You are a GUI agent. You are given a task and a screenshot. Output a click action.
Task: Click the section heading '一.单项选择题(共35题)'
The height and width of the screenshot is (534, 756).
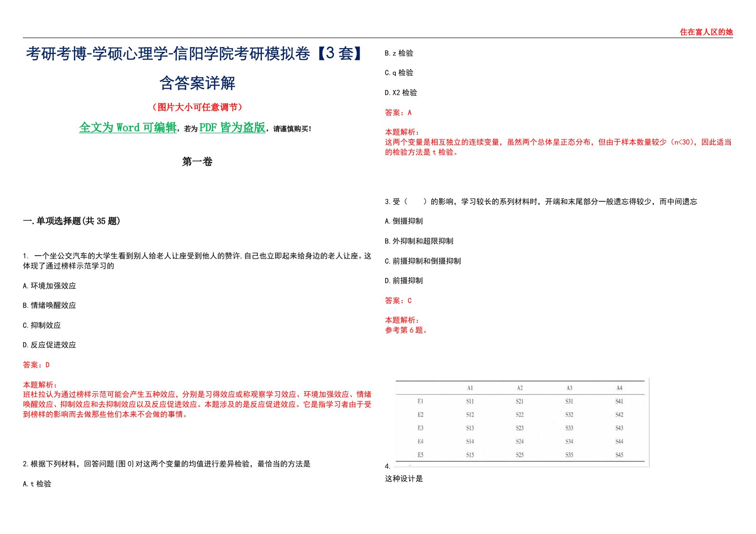click(71, 221)
